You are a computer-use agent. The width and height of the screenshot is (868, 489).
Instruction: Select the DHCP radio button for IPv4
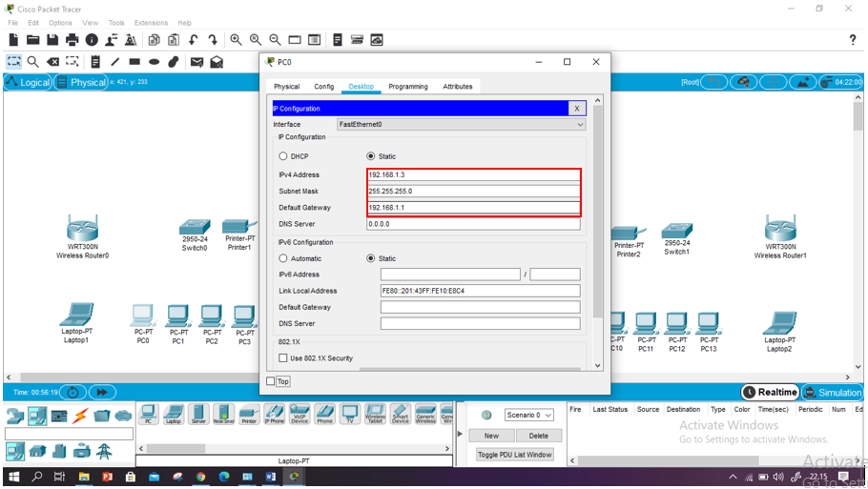[x=283, y=156]
